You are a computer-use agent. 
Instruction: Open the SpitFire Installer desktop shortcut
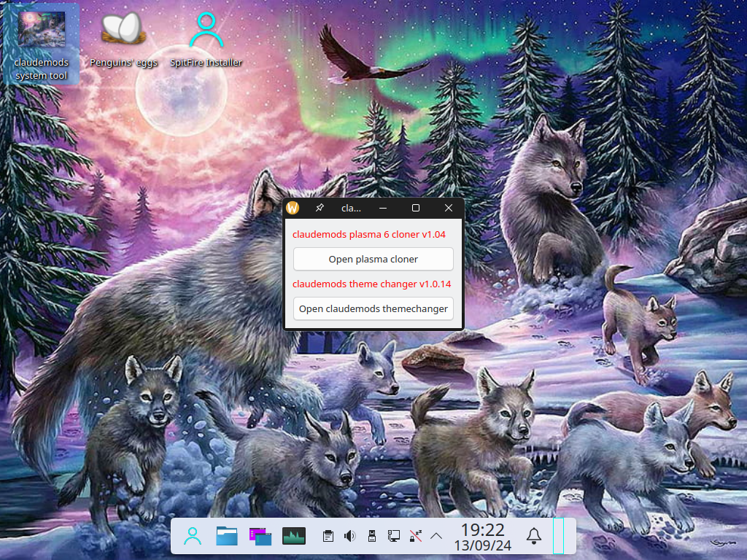pos(206,39)
